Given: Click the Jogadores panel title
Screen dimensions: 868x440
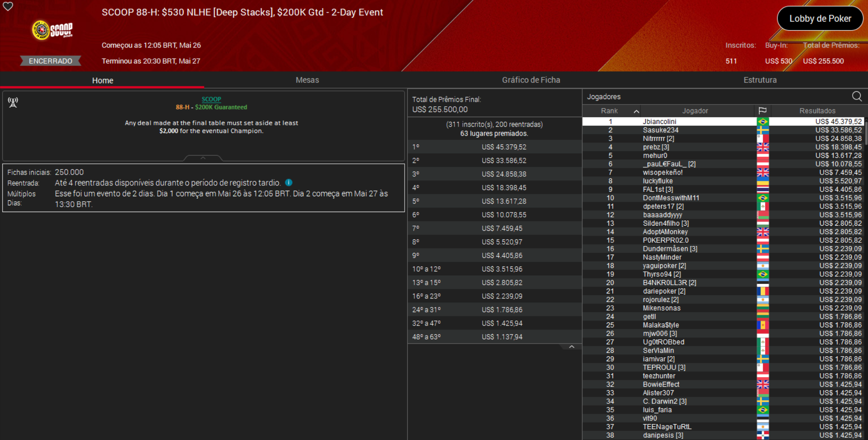Looking at the screenshot, I should 604,97.
